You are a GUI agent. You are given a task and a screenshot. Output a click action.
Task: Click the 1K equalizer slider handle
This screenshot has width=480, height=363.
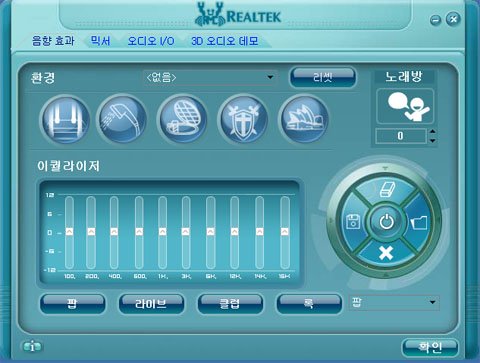[163, 231]
